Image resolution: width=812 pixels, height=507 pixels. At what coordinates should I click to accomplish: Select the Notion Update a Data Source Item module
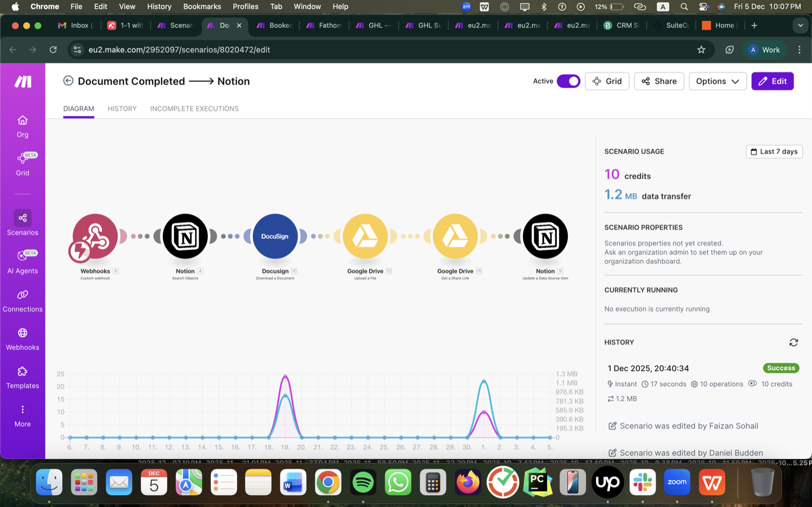(x=545, y=236)
